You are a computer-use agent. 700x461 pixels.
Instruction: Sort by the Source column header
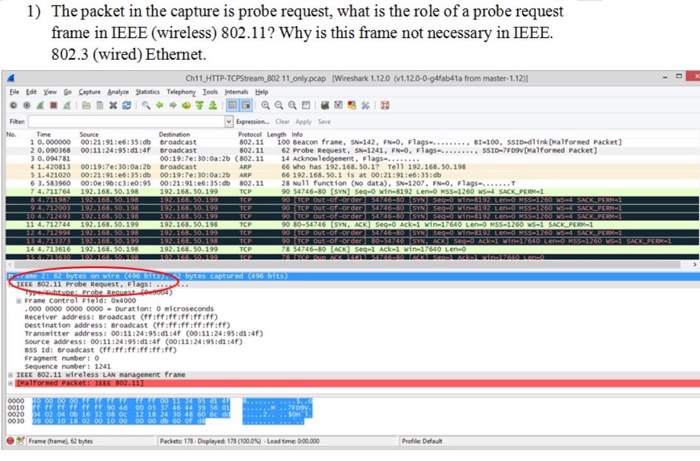[x=89, y=134]
